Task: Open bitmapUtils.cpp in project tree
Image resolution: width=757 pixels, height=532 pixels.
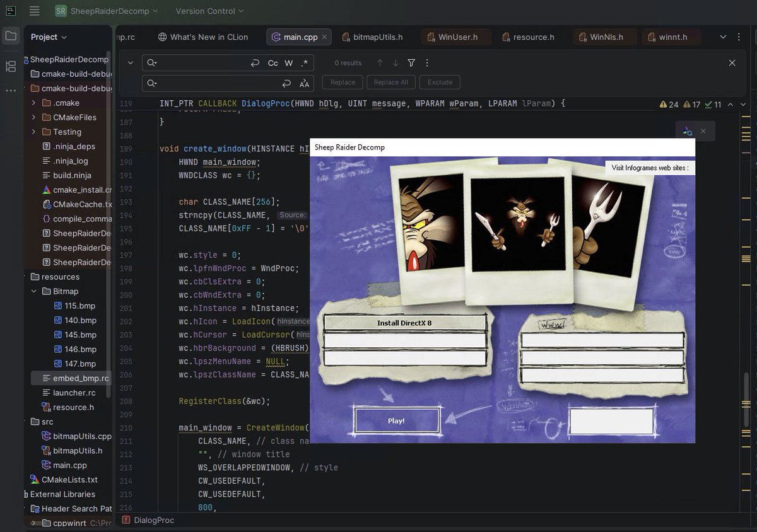Action: click(76, 436)
